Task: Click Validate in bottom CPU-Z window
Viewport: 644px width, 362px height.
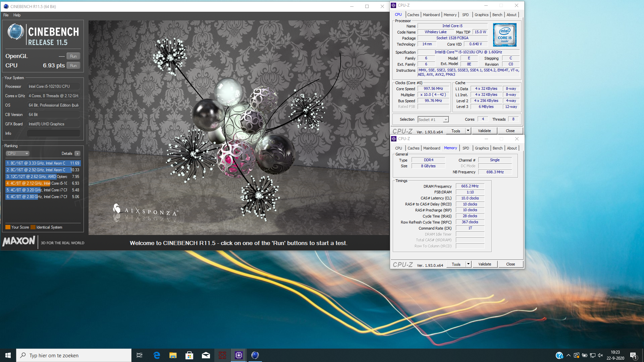Action: (x=485, y=264)
